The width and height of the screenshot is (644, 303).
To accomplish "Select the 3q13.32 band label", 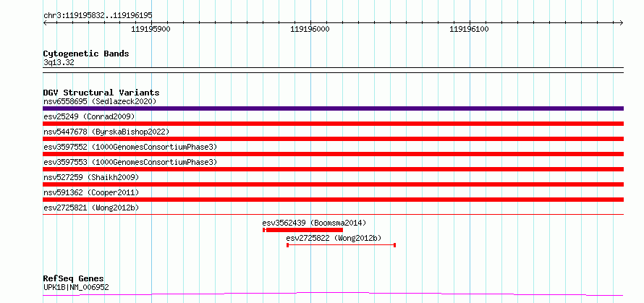I will coord(59,63).
